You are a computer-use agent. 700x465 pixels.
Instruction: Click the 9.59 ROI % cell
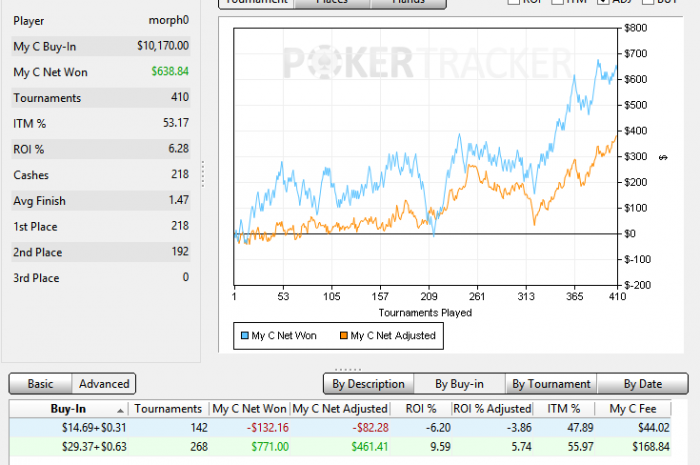(x=440, y=447)
